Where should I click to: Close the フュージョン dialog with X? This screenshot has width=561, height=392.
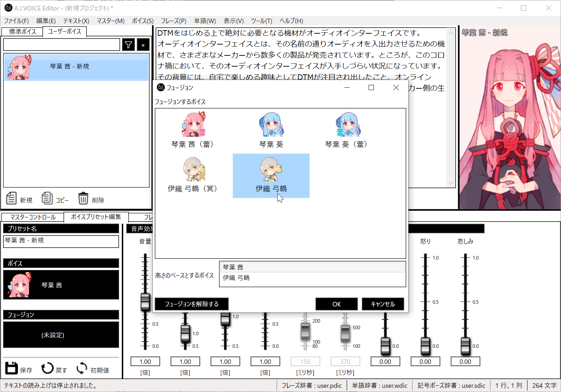pos(396,88)
